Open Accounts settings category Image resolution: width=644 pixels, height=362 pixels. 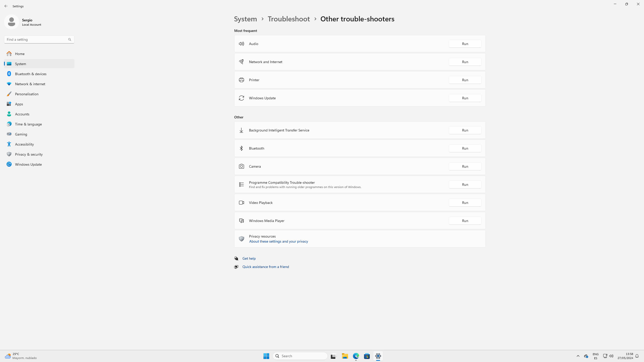39,114
